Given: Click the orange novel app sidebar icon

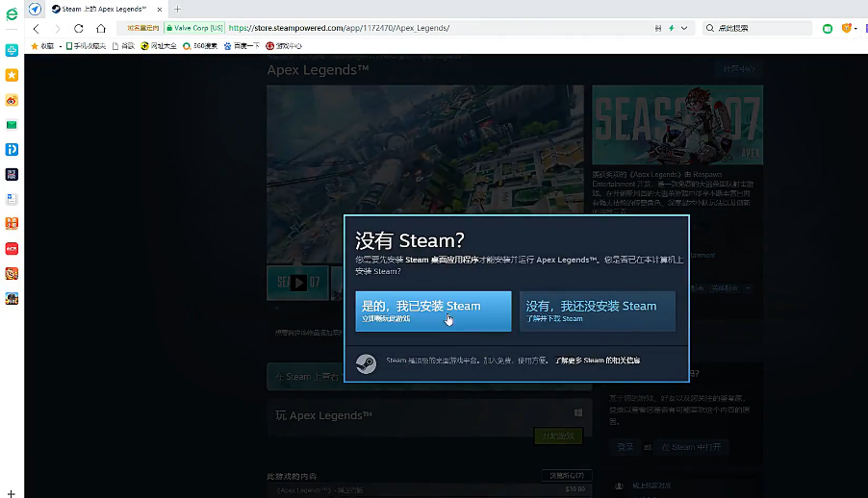Looking at the screenshot, I should (x=12, y=224).
